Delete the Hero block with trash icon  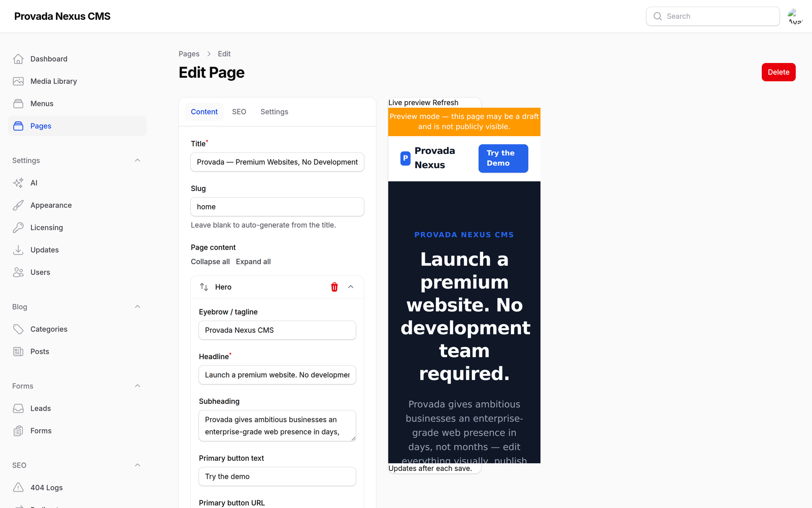pyautogui.click(x=334, y=287)
